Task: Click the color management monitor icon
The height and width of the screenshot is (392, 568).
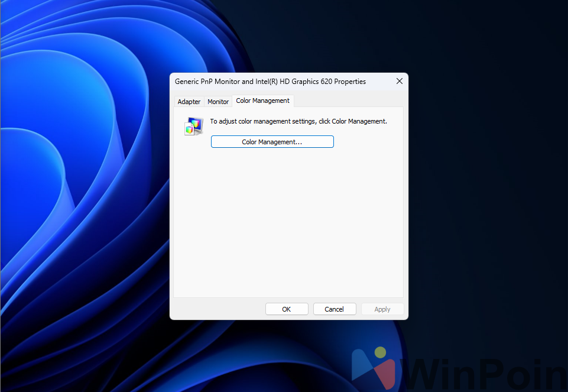Action: click(193, 126)
